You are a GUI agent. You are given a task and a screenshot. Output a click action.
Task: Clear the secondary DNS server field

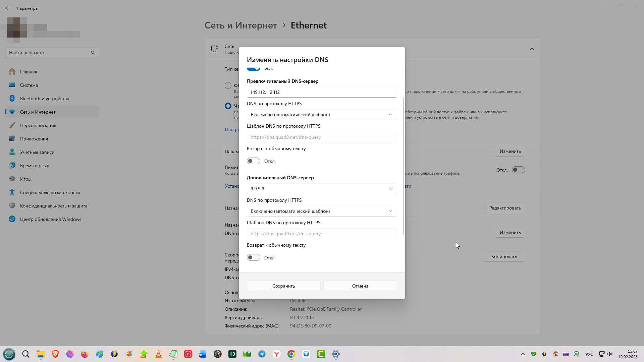[391, 189]
